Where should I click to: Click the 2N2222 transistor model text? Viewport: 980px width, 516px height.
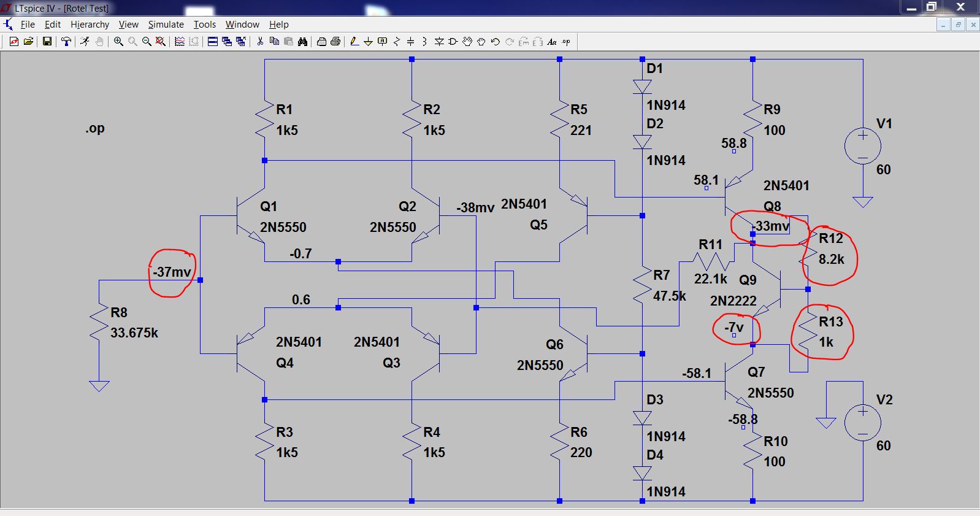(733, 301)
